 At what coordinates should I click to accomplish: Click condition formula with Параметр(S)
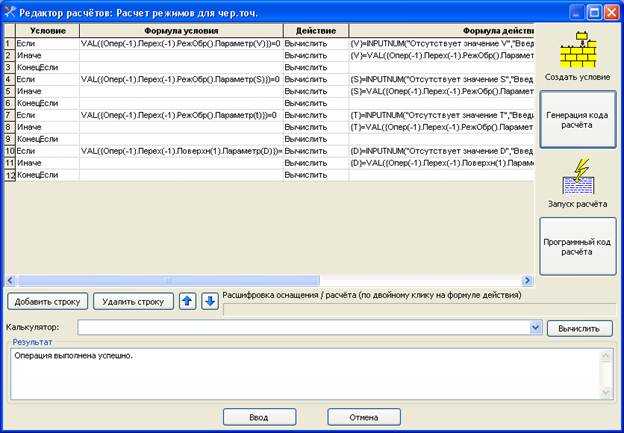[181, 79]
